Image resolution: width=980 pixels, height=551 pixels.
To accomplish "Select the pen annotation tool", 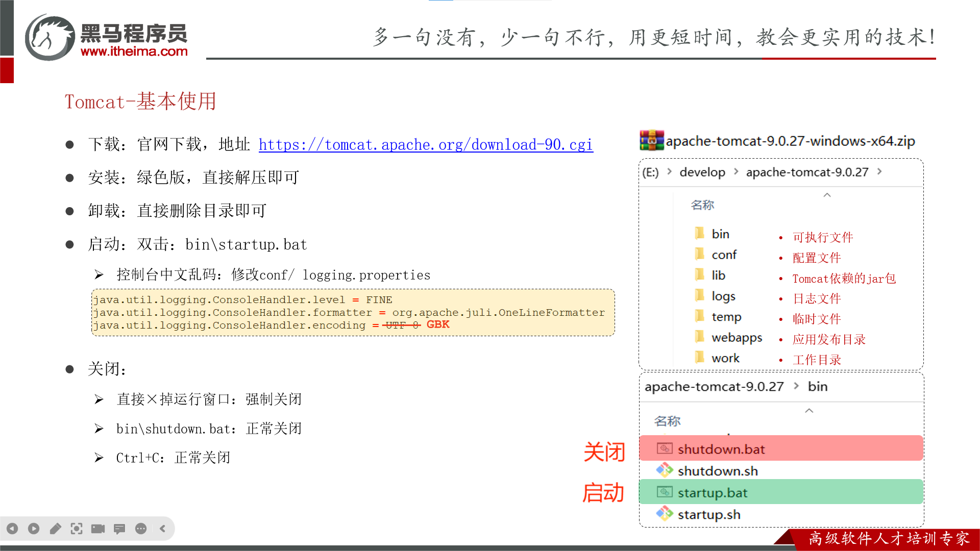I will pos(55,529).
